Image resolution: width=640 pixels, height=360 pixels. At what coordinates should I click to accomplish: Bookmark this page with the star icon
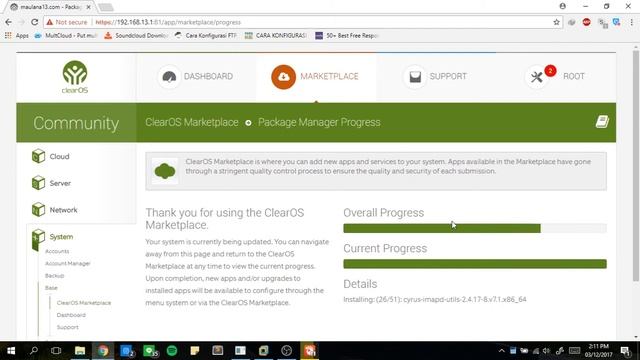point(556,22)
